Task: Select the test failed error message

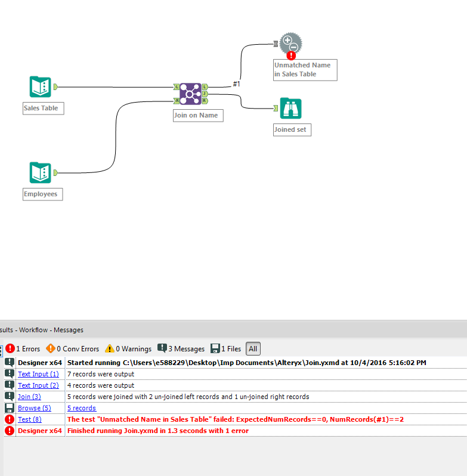Action: pos(236,419)
